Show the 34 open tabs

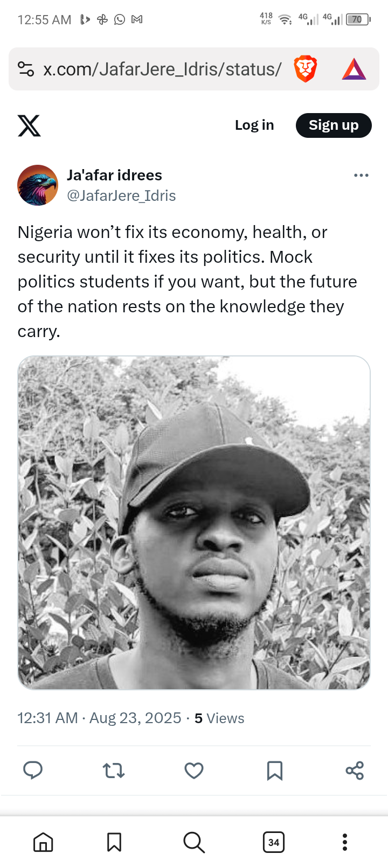coord(274,842)
